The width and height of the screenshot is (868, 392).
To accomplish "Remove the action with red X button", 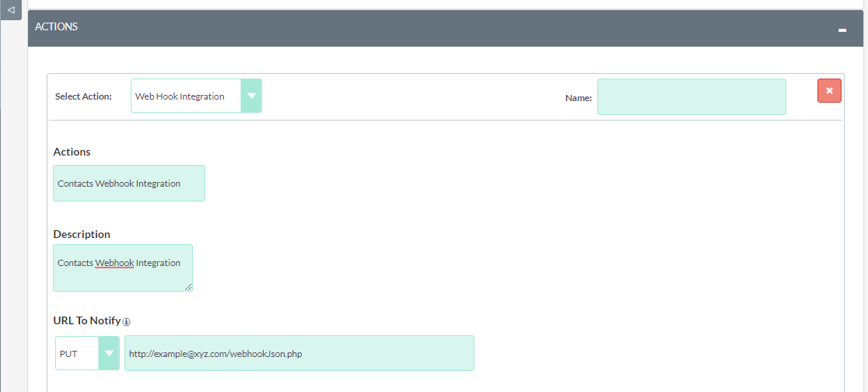I will click(829, 91).
